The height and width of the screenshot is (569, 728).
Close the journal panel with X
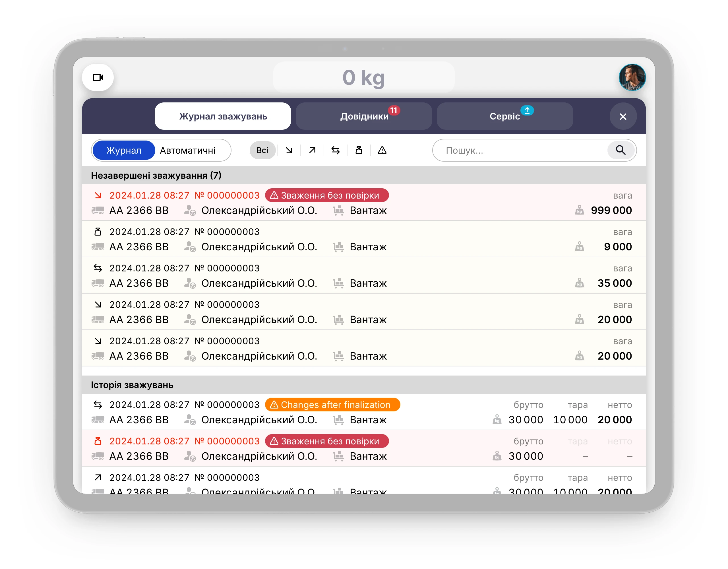point(623,116)
